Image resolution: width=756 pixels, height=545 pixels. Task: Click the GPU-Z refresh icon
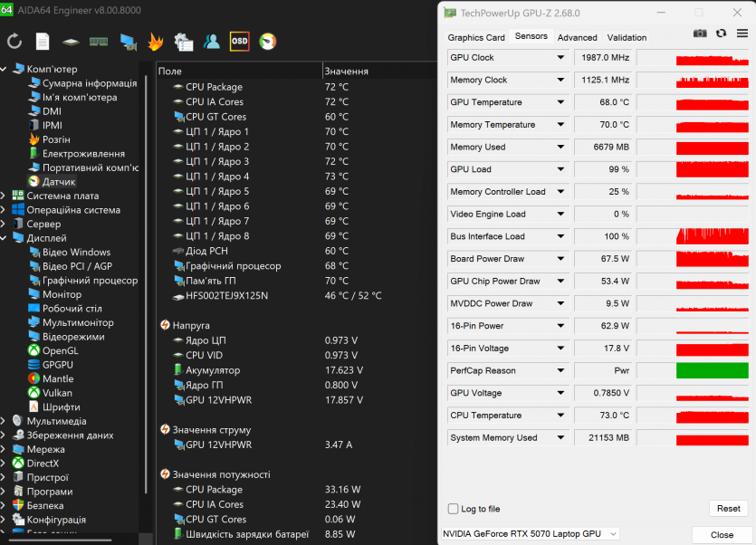click(x=721, y=33)
